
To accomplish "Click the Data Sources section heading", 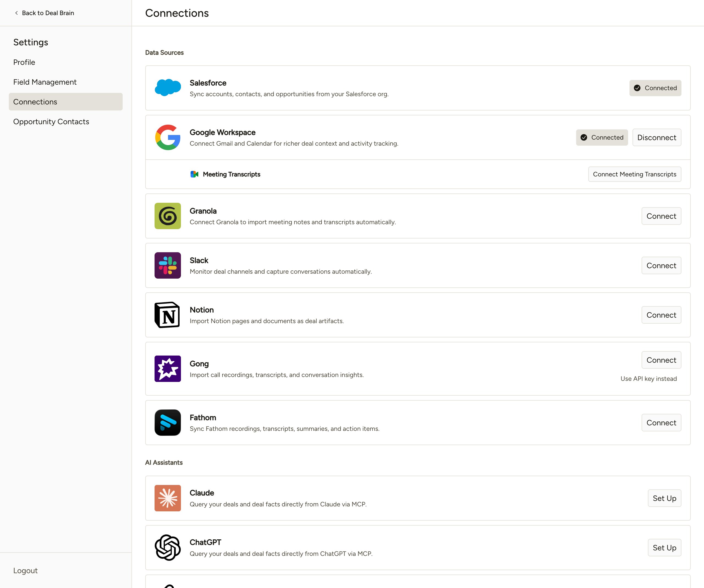I will (x=164, y=52).
